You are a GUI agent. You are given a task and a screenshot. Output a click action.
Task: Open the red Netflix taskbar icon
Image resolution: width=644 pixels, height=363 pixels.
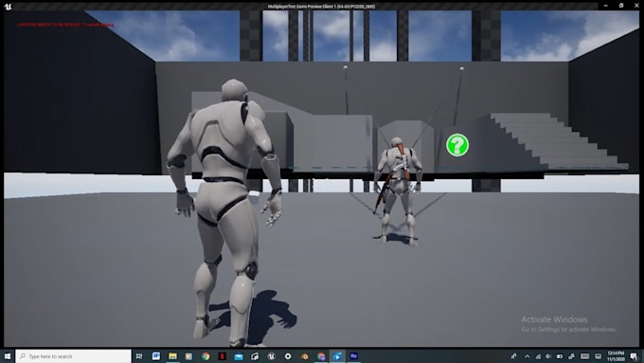(x=223, y=356)
